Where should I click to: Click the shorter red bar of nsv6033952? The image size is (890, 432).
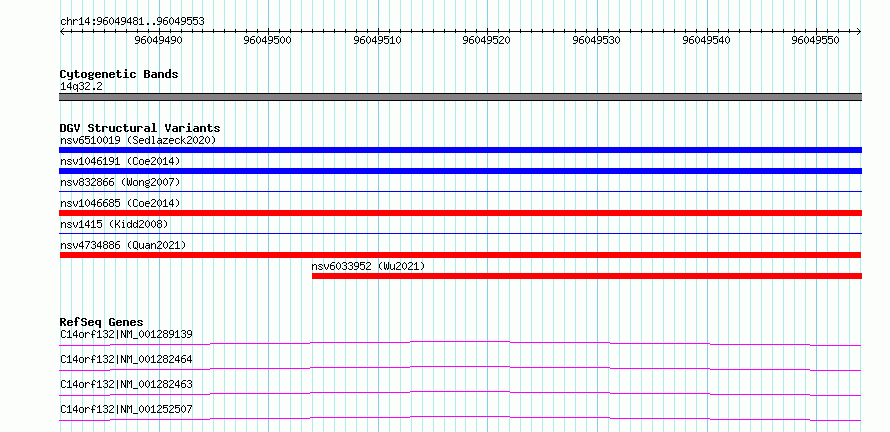point(587,276)
